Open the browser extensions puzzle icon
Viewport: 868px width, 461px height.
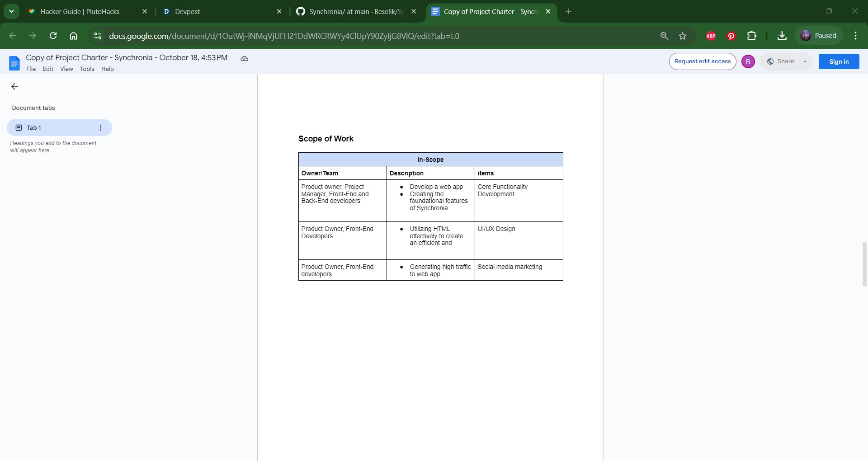point(752,36)
